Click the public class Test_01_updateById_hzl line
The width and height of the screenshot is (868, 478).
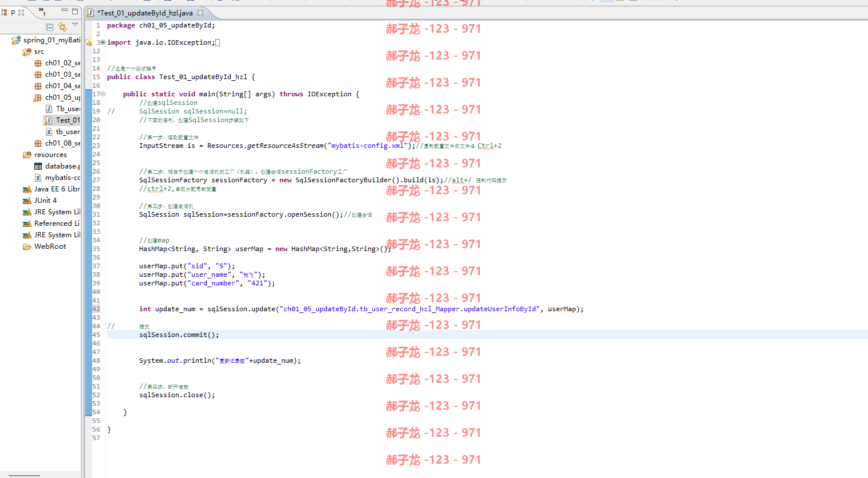click(181, 77)
